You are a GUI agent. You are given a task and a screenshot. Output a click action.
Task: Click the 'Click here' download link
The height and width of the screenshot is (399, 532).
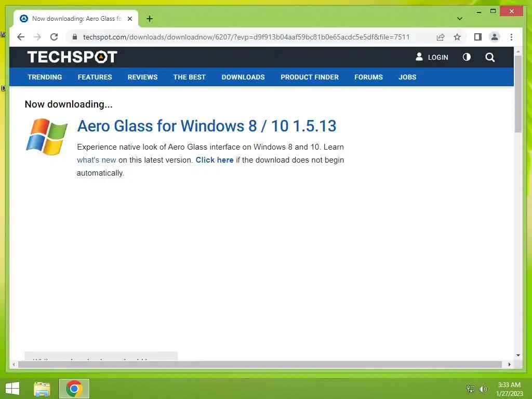215,160
